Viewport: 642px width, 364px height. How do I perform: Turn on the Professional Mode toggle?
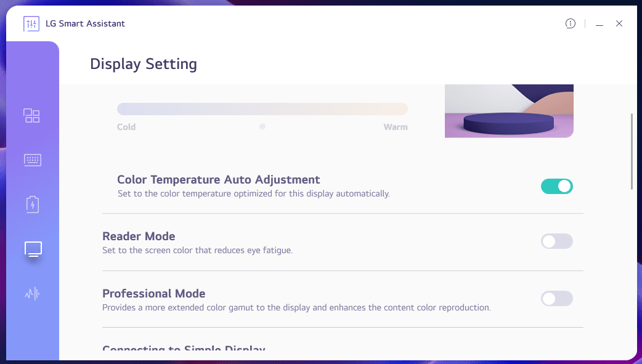[556, 299]
